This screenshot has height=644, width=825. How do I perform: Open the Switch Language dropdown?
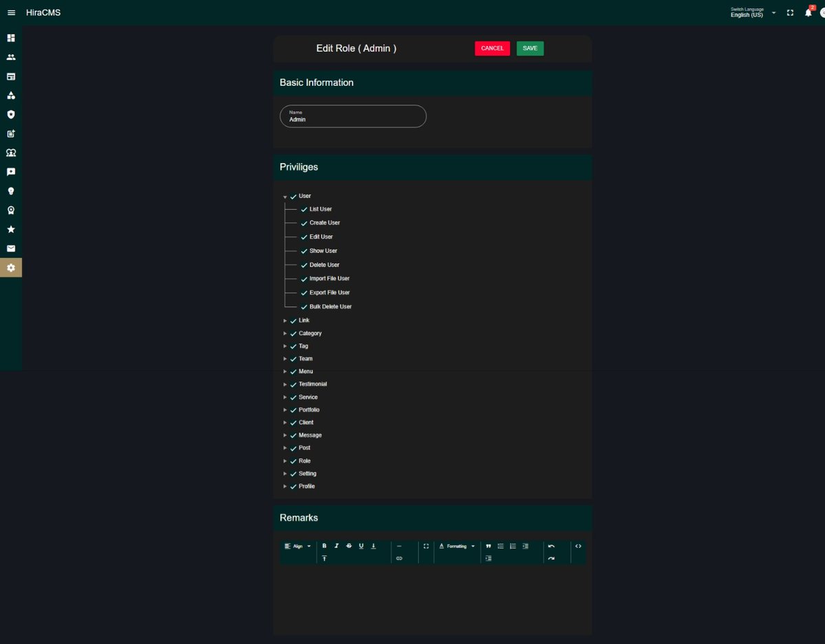click(753, 13)
